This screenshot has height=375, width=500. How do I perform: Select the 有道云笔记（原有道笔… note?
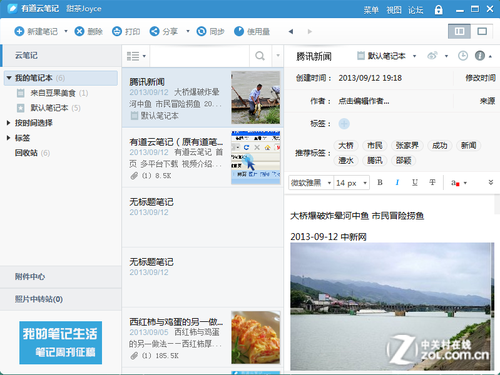point(203,158)
